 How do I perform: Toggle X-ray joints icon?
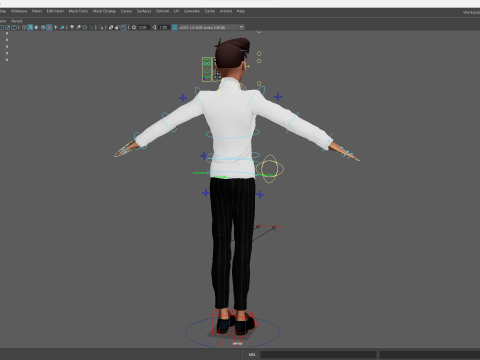click(x=123, y=27)
